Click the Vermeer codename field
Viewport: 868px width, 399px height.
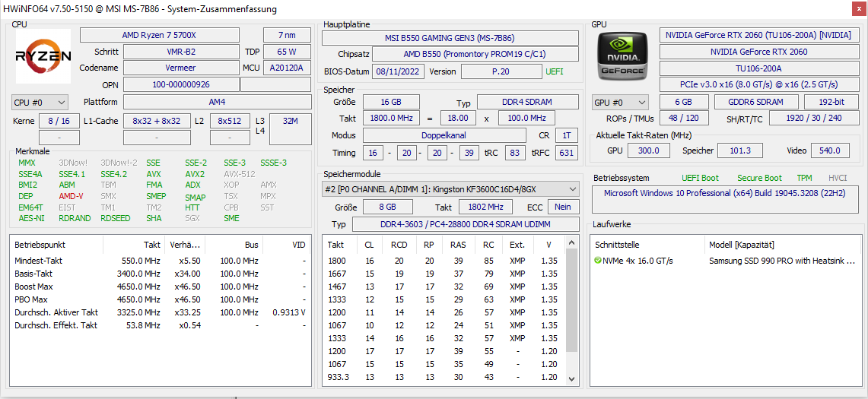(181, 68)
